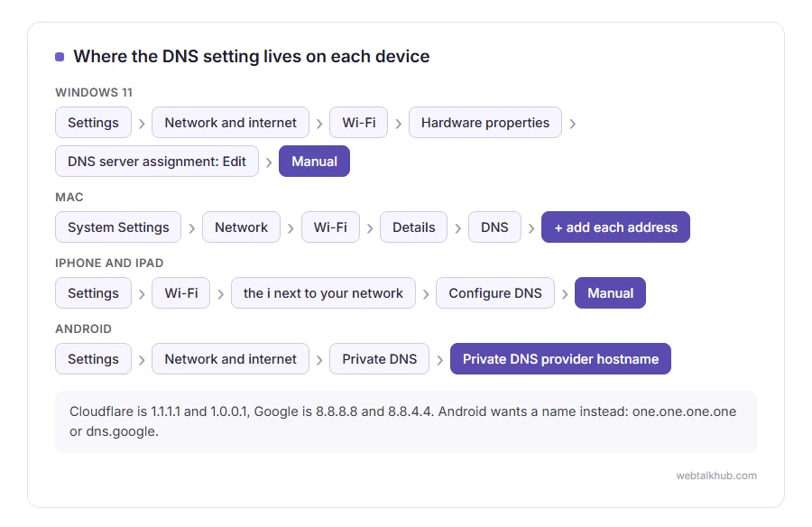Select the Network chip in Mac row

241,227
